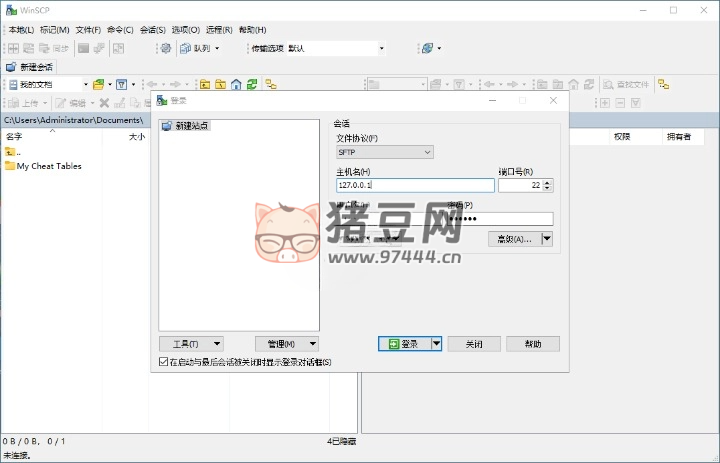This screenshot has width=720, height=463.
Task: Open the Commands (命令) menu
Action: [x=119, y=30]
